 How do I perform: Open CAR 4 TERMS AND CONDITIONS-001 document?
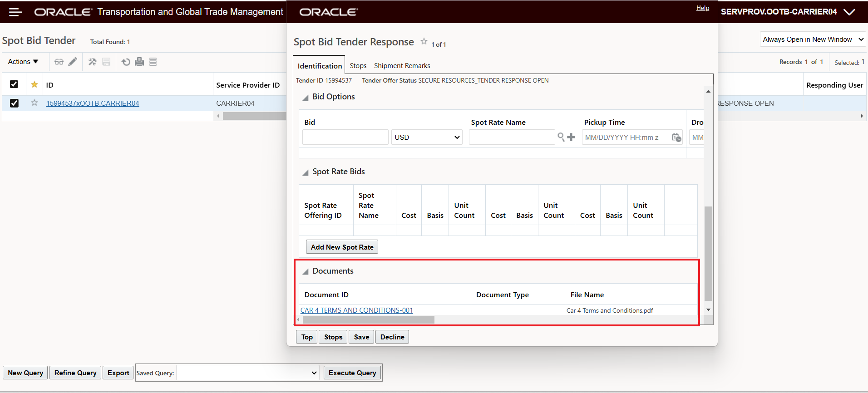[x=357, y=310]
